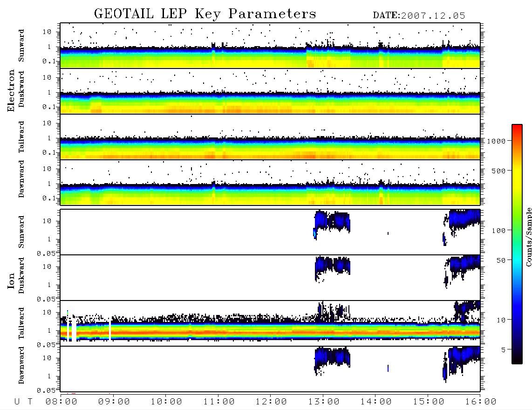Screen dimensions: 532x410
Task: Click the 12:00 time tick label
Action: click(271, 402)
